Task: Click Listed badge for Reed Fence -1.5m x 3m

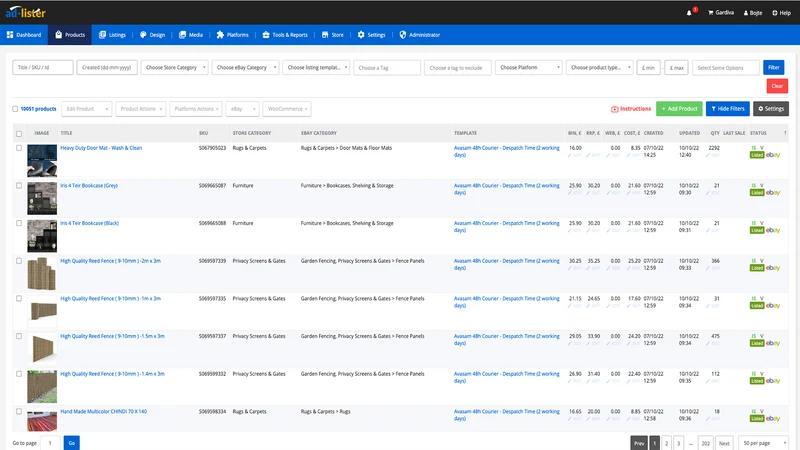Action: point(757,343)
